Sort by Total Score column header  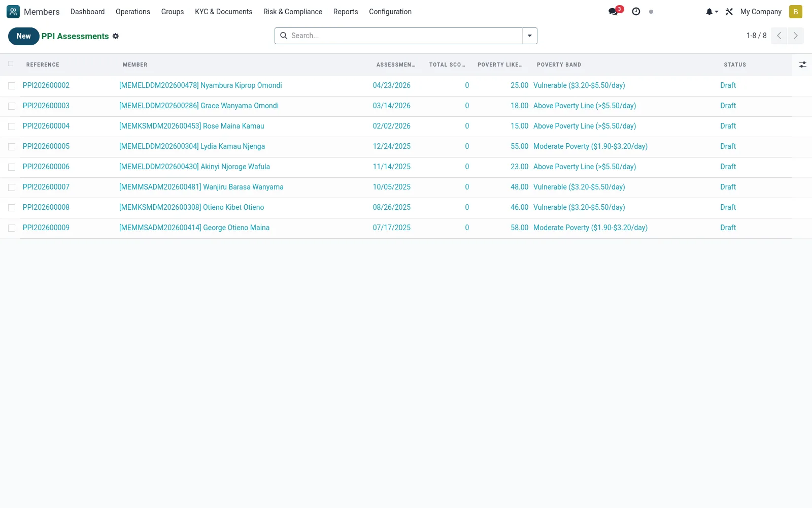(x=447, y=65)
